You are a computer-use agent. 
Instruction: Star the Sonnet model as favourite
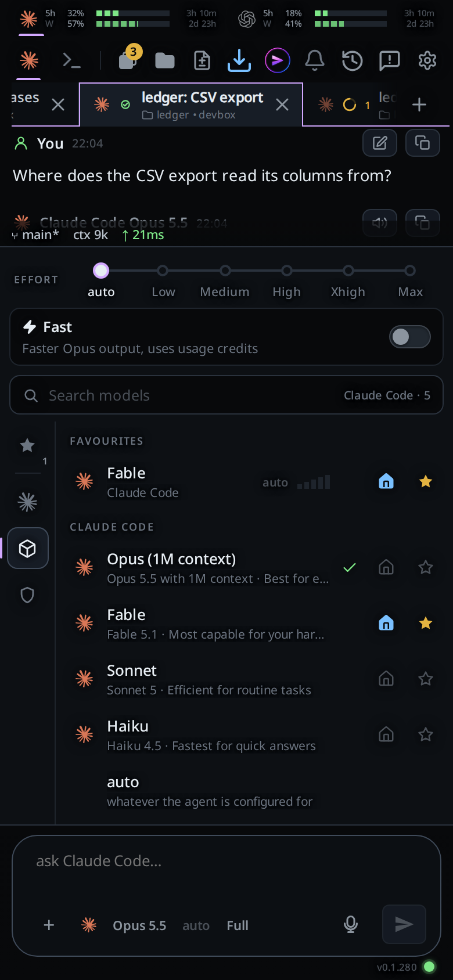tap(426, 679)
